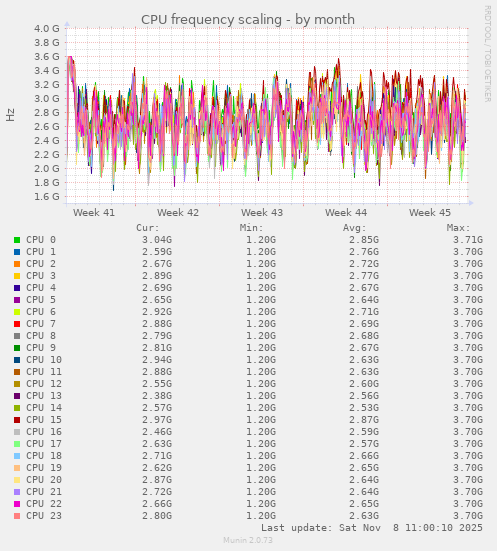Click the 'Max:' column header
Viewport: 497px width, 551px height.
click(459, 228)
